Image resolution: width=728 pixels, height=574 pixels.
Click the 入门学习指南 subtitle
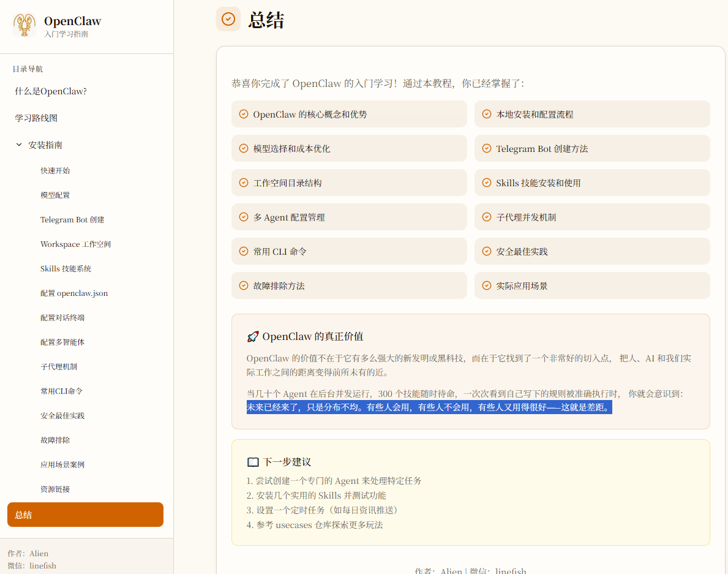point(66,34)
